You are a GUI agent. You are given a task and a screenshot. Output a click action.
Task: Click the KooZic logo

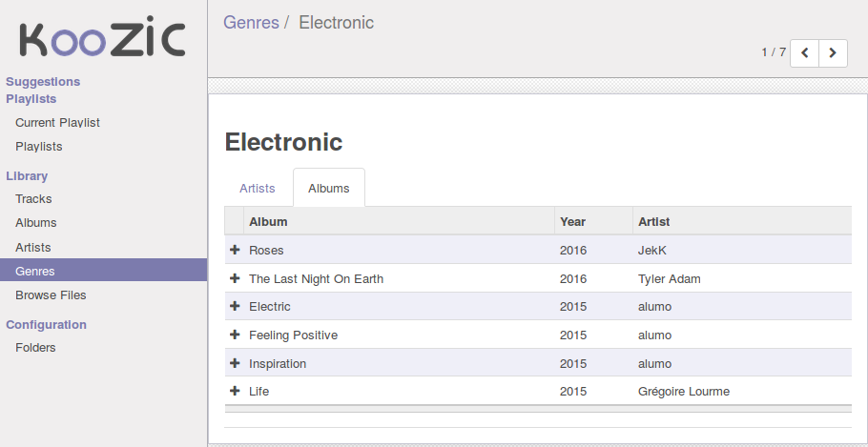(x=102, y=39)
